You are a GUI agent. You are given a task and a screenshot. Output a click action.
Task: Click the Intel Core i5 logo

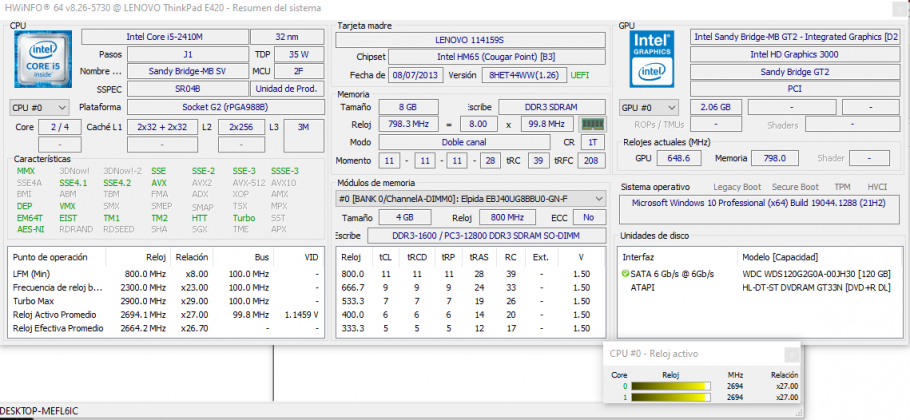[x=44, y=59]
